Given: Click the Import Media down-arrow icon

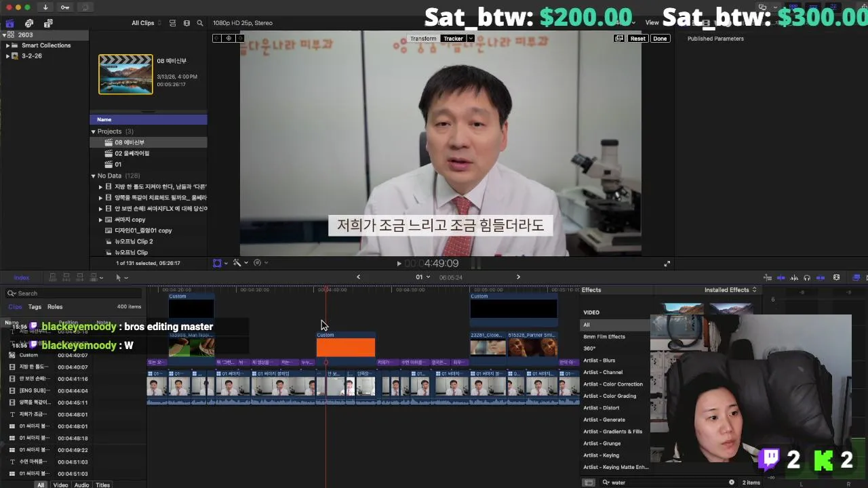Looking at the screenshot, I should (x=45, y=7).
